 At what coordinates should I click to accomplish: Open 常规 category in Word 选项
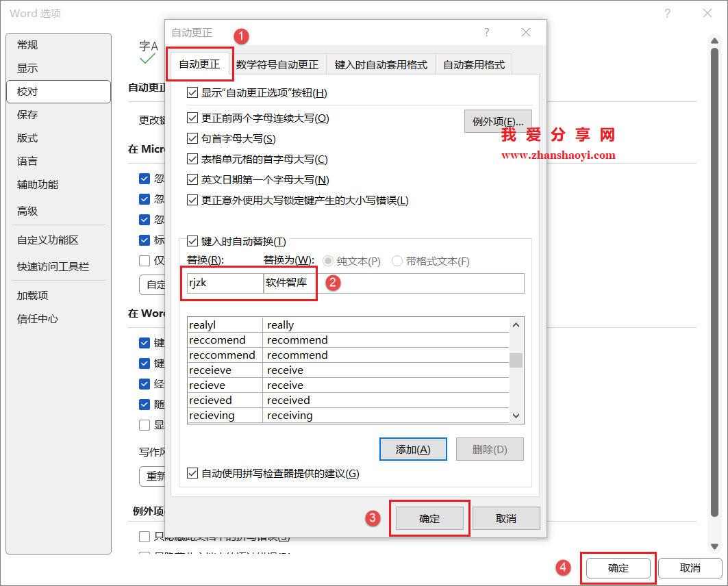[58, 45]
